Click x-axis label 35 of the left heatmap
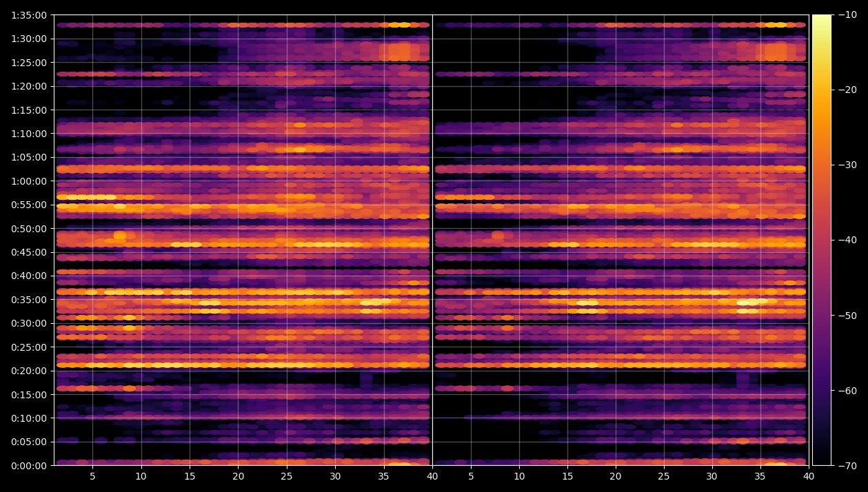The height and width of the screenshot is (492, 868). 384,476
